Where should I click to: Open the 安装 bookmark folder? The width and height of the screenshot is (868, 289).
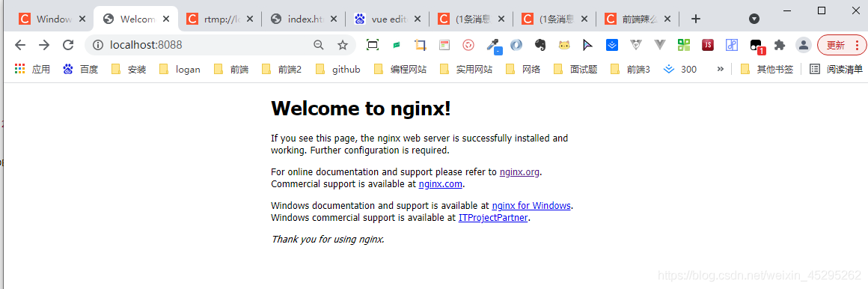click(x=129, y=69)
